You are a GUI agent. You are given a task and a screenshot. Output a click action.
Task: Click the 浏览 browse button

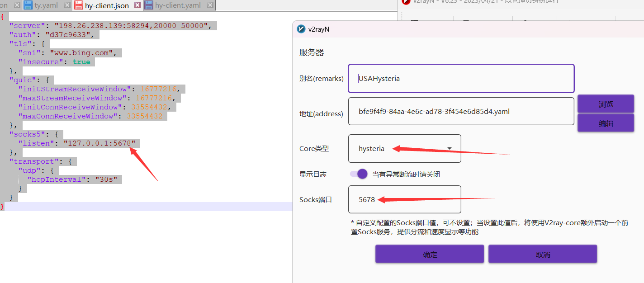pyautogui.click(x=606, y=104)
